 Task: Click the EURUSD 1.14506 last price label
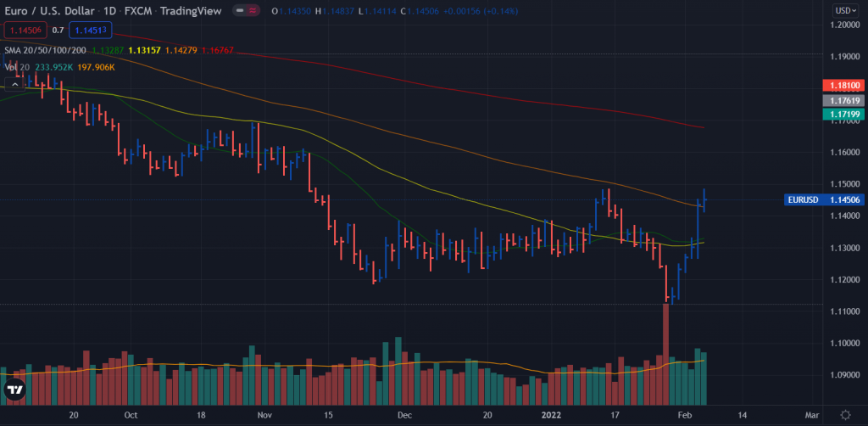coord(824,199)
